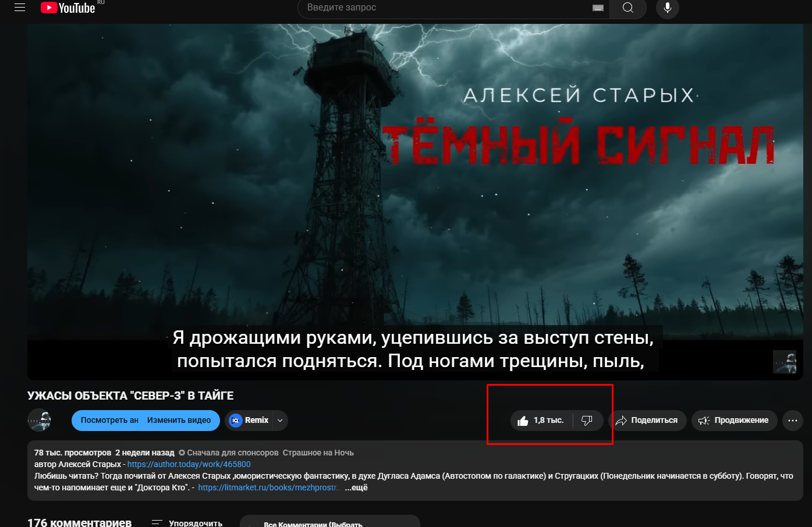812x527 pixels.
Task: Dislike the video with the thumbs-down
Action: [587, 421]
